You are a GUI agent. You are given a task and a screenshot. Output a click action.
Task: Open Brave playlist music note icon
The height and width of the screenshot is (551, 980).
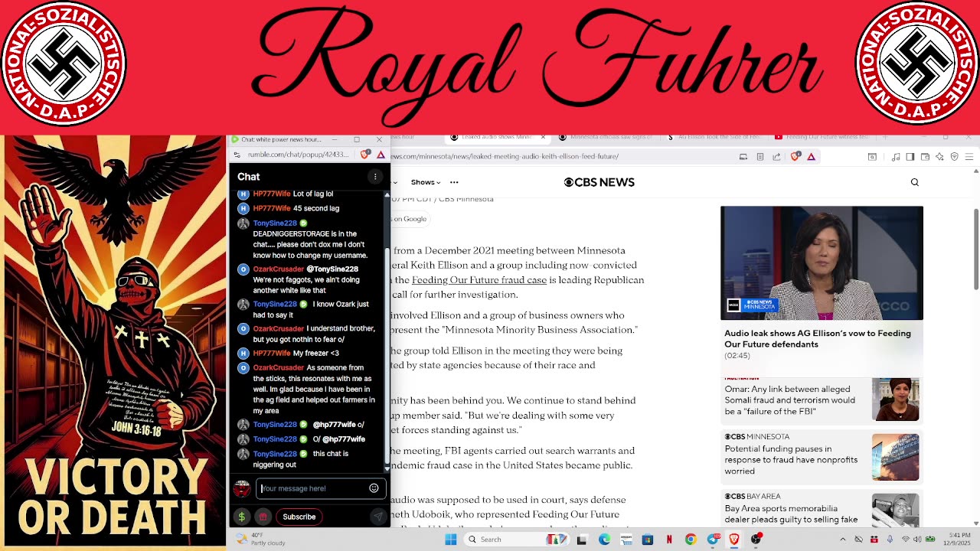(896, 156)
